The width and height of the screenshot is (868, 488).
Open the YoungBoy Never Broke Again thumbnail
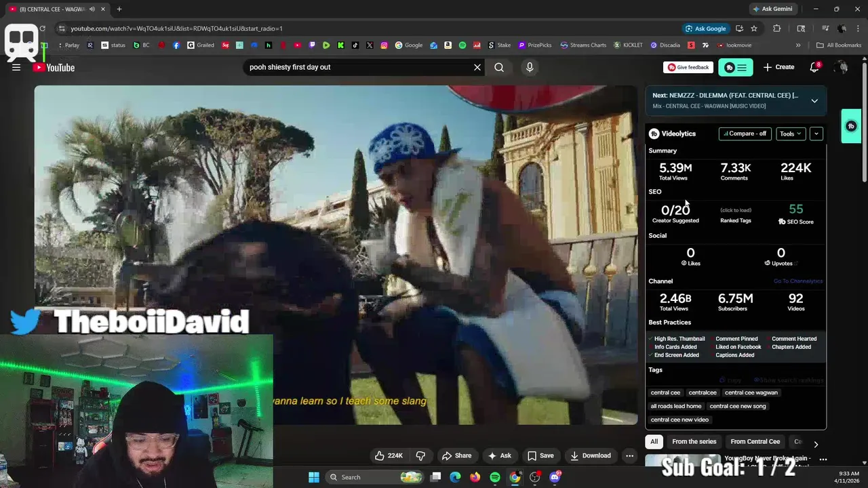[x=682, y=461]
